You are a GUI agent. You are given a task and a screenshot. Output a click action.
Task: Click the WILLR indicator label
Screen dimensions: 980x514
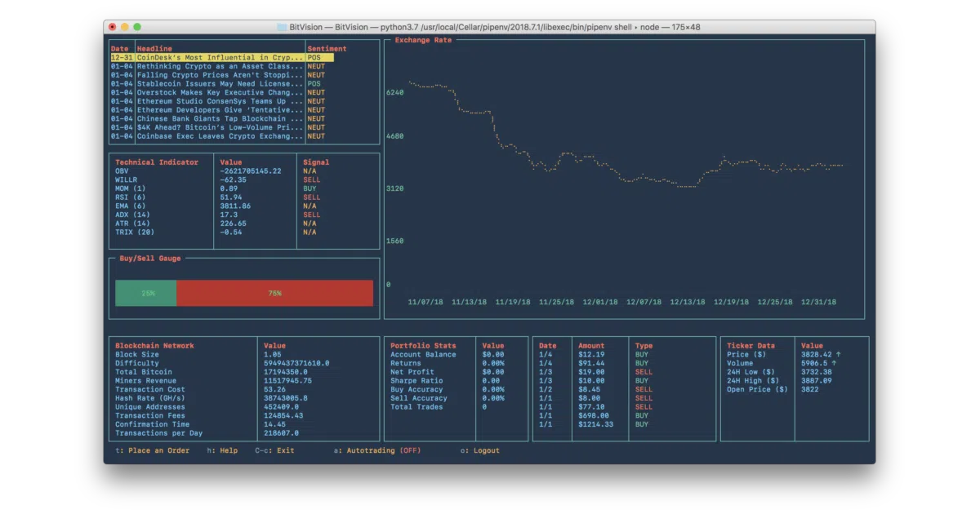coord(127,179)
